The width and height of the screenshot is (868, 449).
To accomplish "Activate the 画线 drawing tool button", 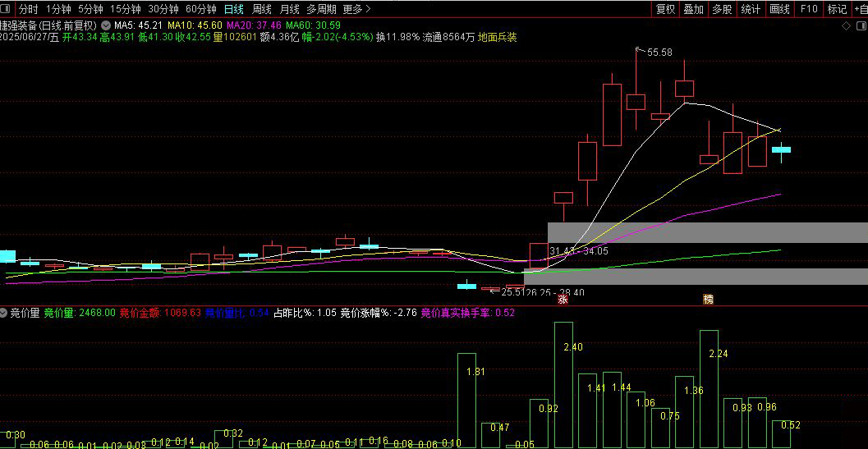I will coord(779,9).
